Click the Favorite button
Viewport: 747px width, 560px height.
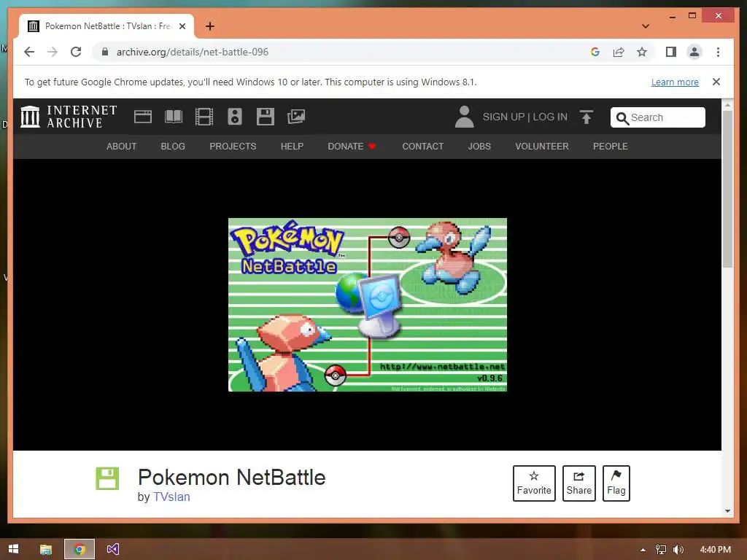pyautogui.click(x=534, y=483)
